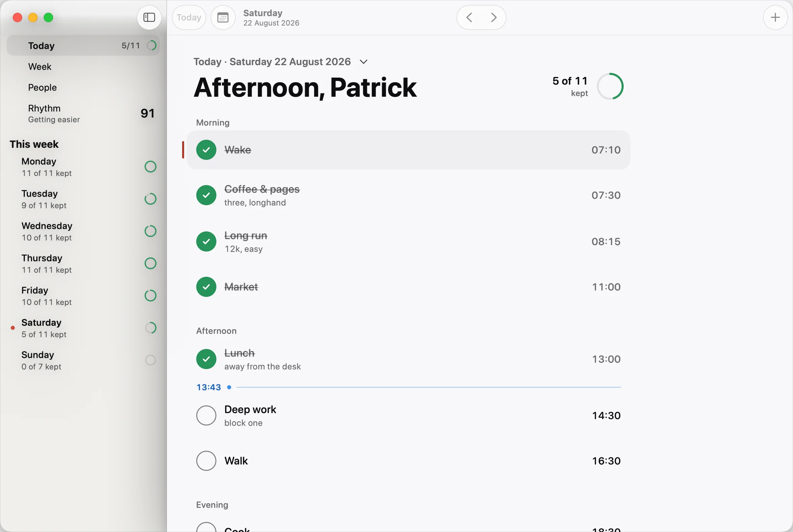Screen dimensions: 793x532
Task: Uncheck the Wake routine item
Action: (206, 150)
